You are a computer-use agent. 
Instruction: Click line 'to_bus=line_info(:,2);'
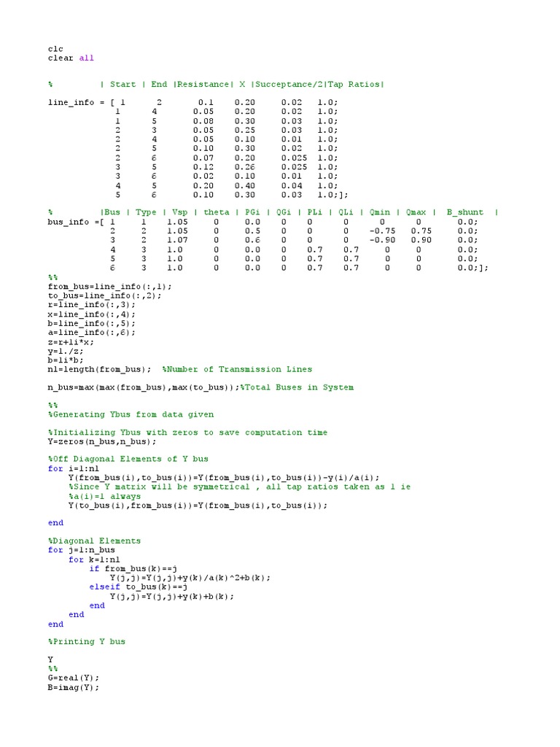(104, 296)
